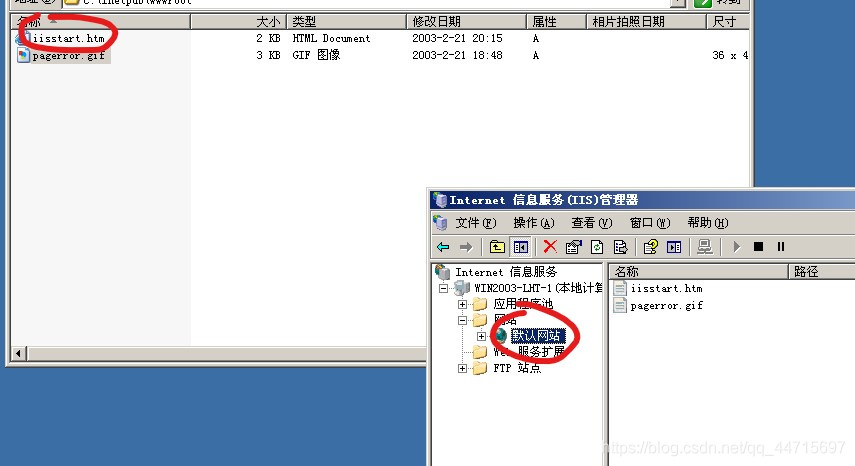Click the 'GIF 图像' type cell
This screenshot has width=855, height=466.
click(x=316, y=55)
